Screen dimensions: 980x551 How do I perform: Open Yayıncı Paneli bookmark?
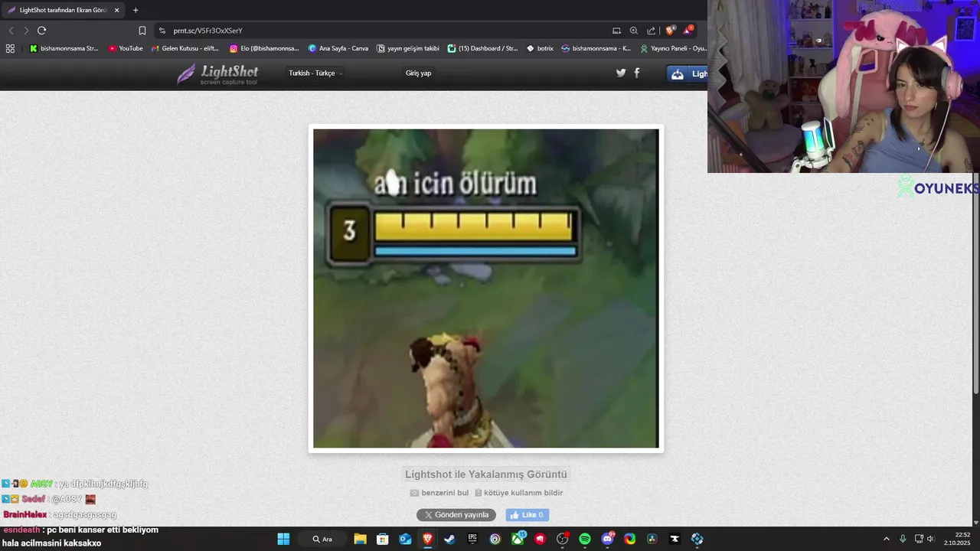pyautogui.click(x=673, y=48)
